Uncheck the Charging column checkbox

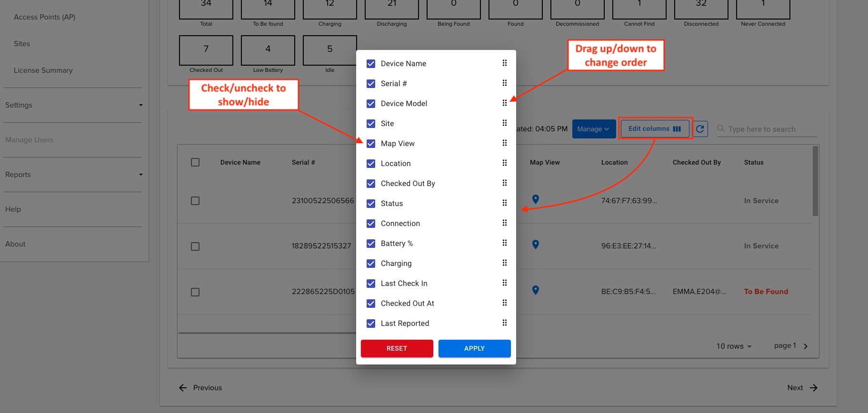(371, 263)
